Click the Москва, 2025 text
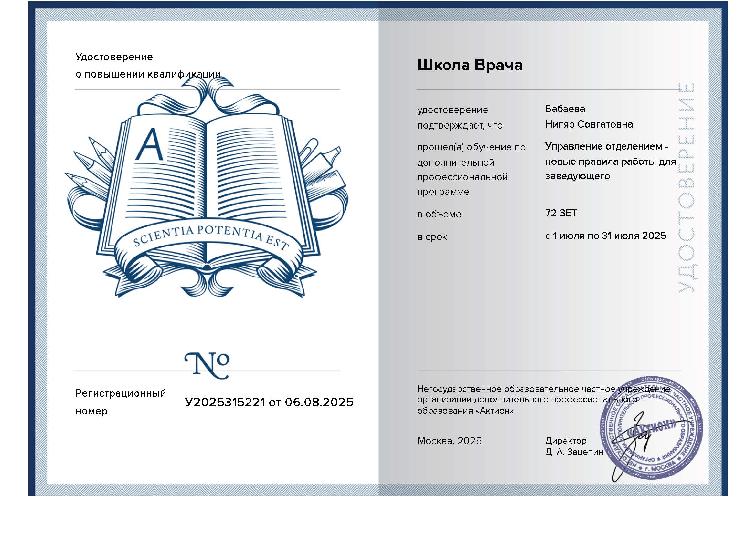This screenshot has width=756, height=534. (449, 441)
